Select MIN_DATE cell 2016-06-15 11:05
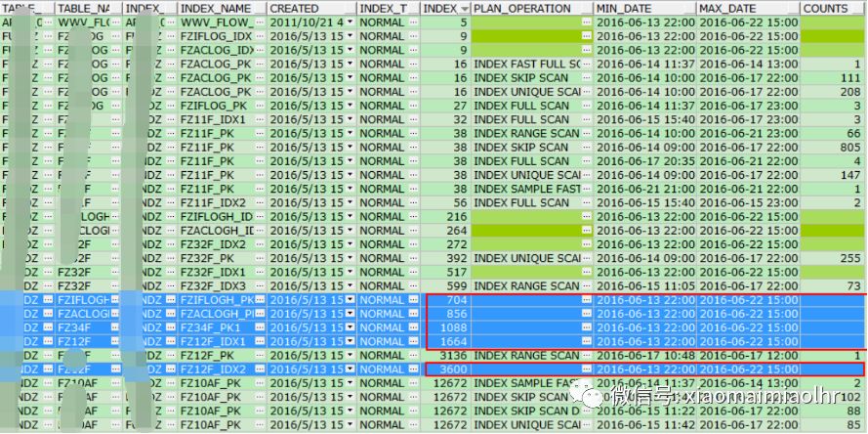This screenshot has height=434, width=868. (645, 286)
